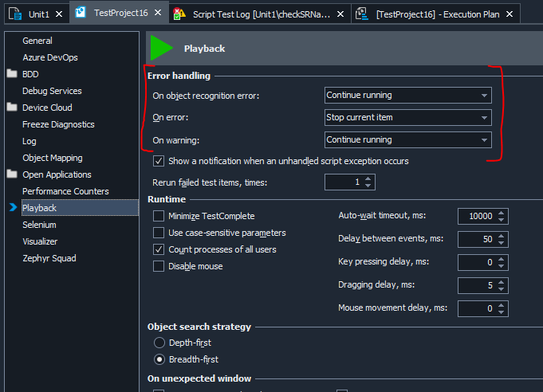The width and height of the screenshot is (543, 392).
Task: Click the Device Cloud folder icon
Action: coord(11,108)
